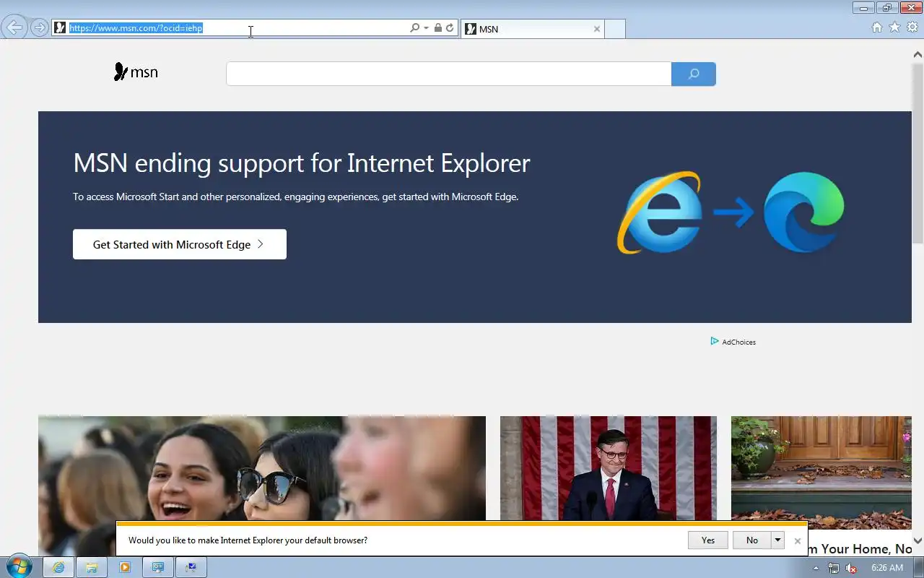Image resolution: width=924 pixels, height=578 pixels.
Task: Click the Internet Explorer taskbar icon
Action: [x=58, y=567]
